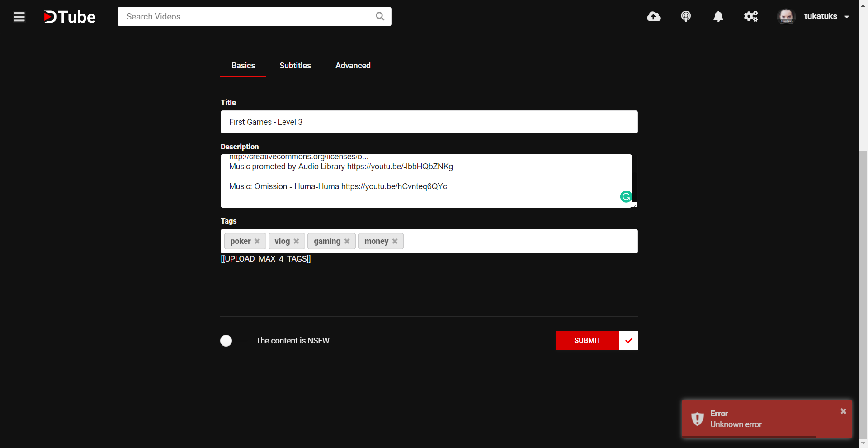This screenshot has height=448, width=868.
Task: Switch to the Subtitles tab
Action: [295, 66]
